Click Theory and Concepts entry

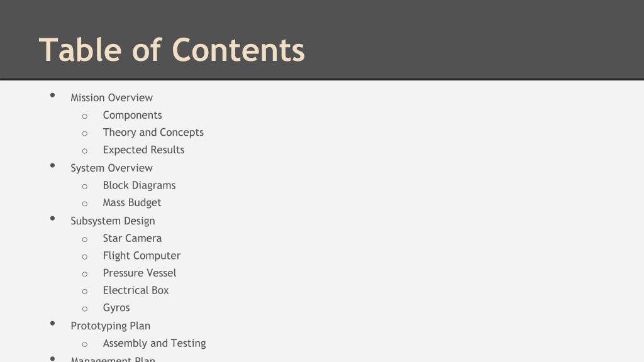[x=153, y=133]
